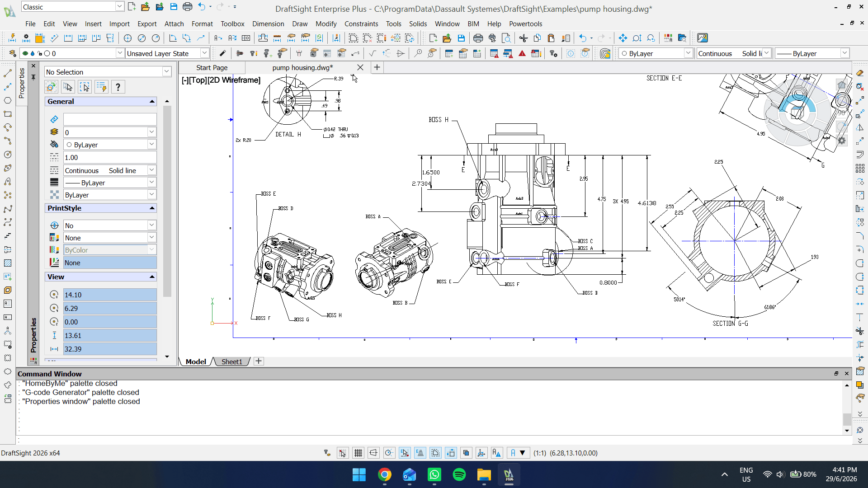Image resolution: width=868 pixels, height=488 pixels.
Task: Toggle Polar tracking in status bar
Action: [389, 453]
